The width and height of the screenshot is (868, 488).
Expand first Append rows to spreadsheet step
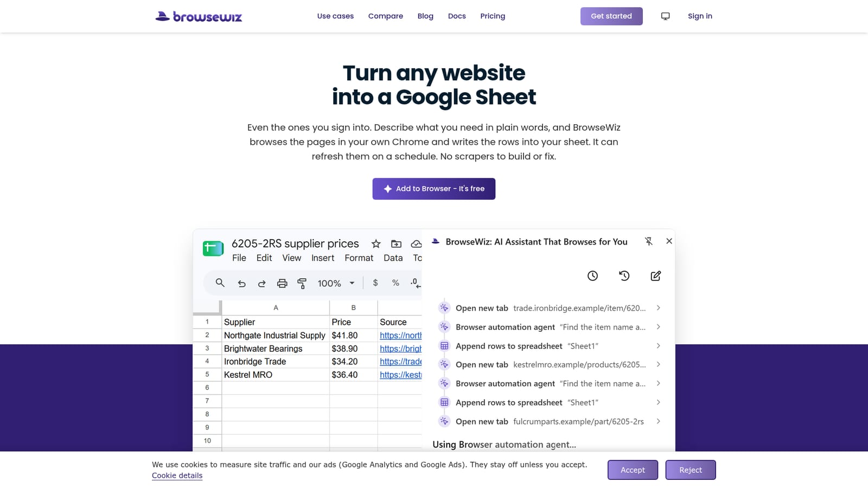pos(658,346)
